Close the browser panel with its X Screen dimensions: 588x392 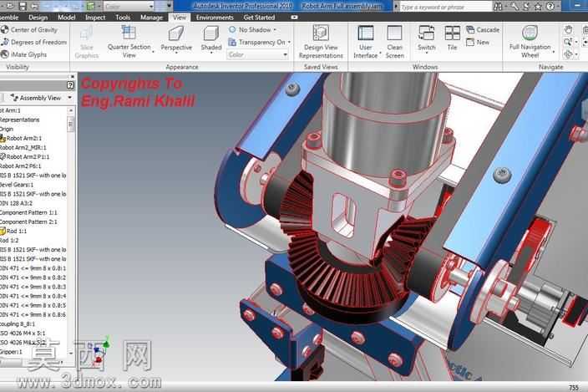(x=73, y=77)
